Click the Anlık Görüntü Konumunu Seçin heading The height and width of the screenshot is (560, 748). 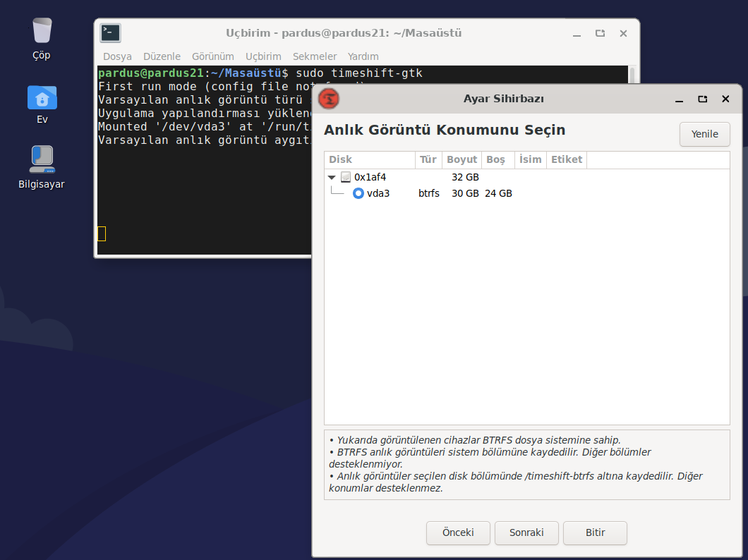point(445,130)
